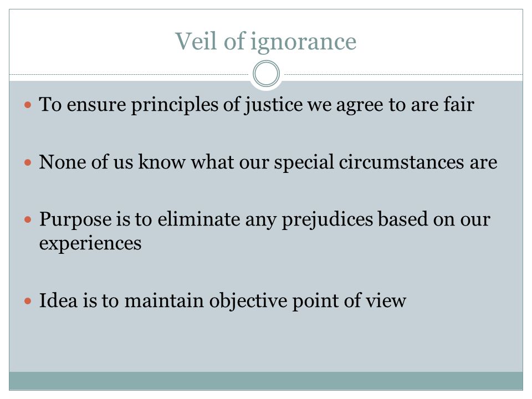Click the word 'circumstances' in second bullet
The width and height of the screenshot is (532, 399).
pyautogui.click(x=401, y=162)
